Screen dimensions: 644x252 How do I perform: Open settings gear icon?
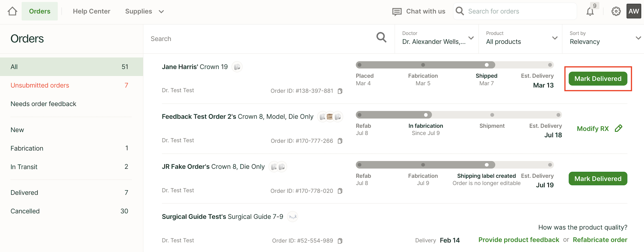point(616,12)
